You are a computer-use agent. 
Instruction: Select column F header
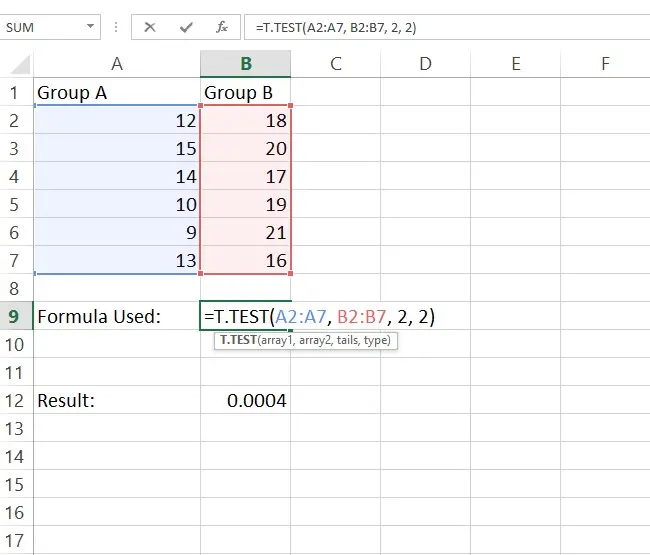(605, 64)
